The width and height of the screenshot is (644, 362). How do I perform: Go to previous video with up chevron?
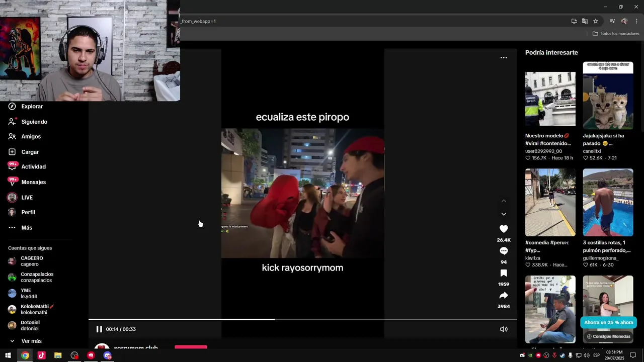click(x=504, y=201)
